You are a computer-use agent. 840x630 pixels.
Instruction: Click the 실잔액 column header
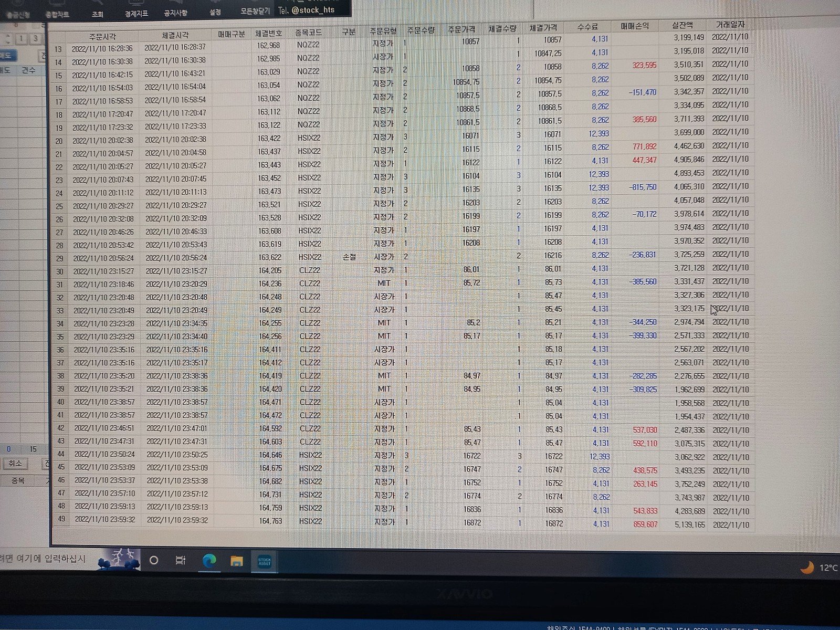[x=682, y=25]
